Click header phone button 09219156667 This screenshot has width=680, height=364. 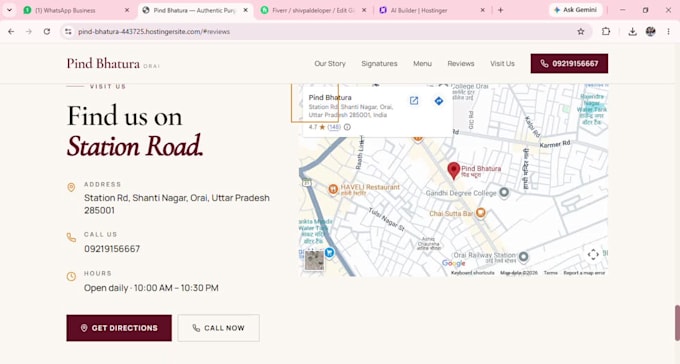pos(569,63)
